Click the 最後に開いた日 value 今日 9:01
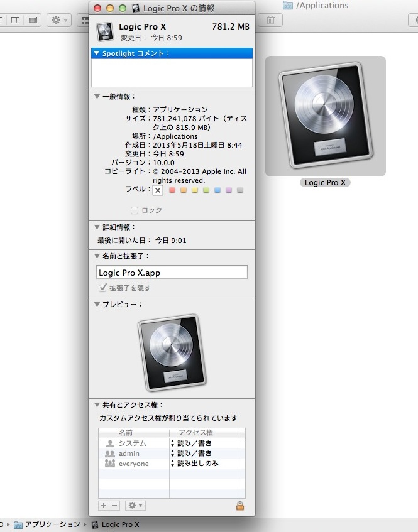Image resolution: width=418 pixels, height=532 pixels. 171,241
